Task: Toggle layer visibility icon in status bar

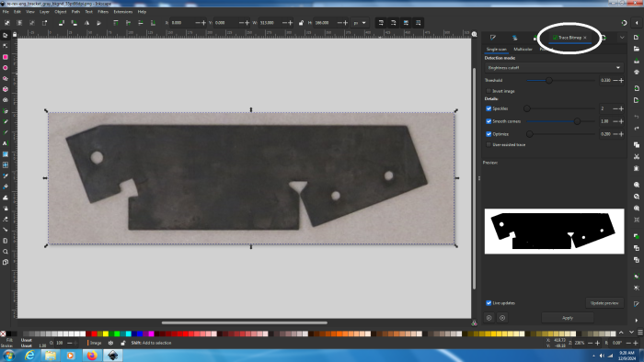Action: (110, 343)
